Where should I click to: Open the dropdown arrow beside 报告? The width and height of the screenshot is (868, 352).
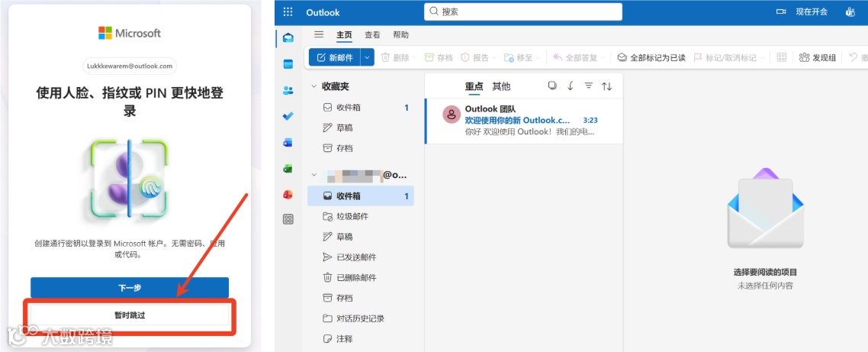tap(493, 58)
